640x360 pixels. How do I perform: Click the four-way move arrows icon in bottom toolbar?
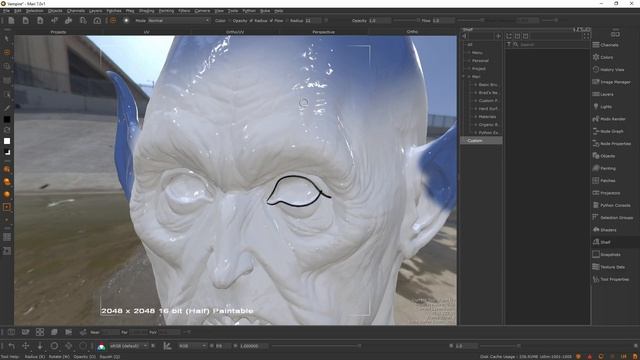click(25, 346)
